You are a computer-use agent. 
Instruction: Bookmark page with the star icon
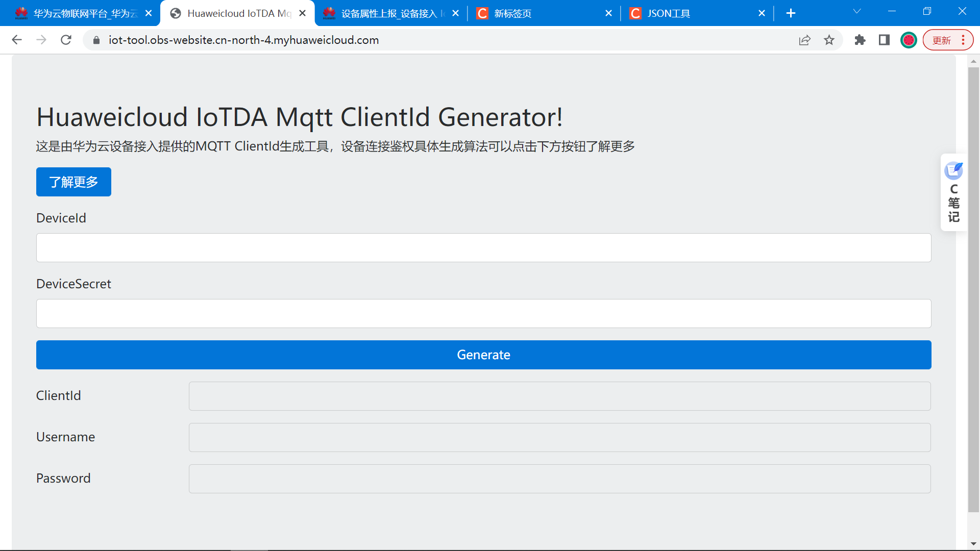tap(829, 40)
